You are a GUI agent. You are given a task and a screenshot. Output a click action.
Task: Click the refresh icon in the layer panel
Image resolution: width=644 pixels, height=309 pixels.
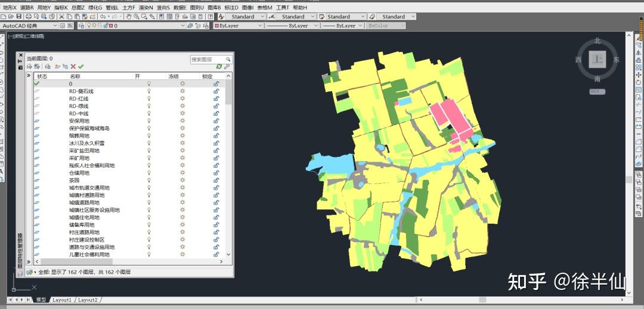click(x=219, y=67)
